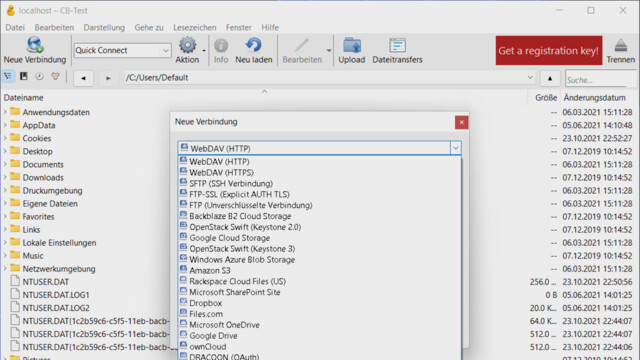This screenshot has width=640, height=360.
Task: Choose Rackspace Cloud Files (US)
Action: pos(320,281)
